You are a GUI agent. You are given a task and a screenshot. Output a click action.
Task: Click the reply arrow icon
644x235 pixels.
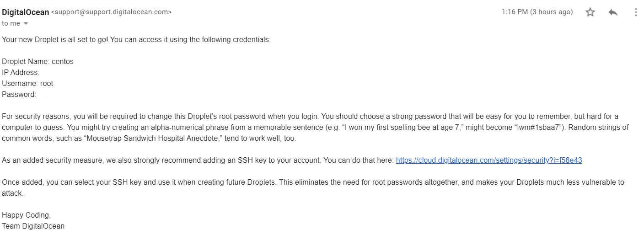(613, 12)
